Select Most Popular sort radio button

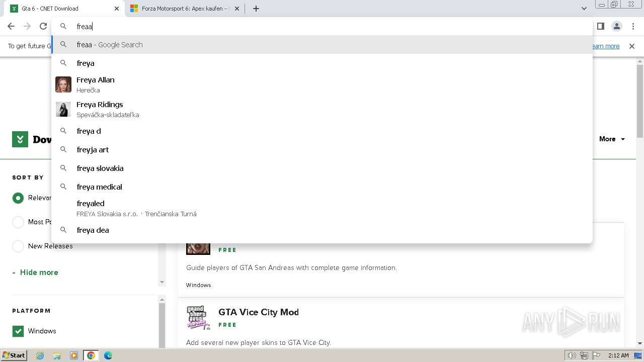[18, 222]
